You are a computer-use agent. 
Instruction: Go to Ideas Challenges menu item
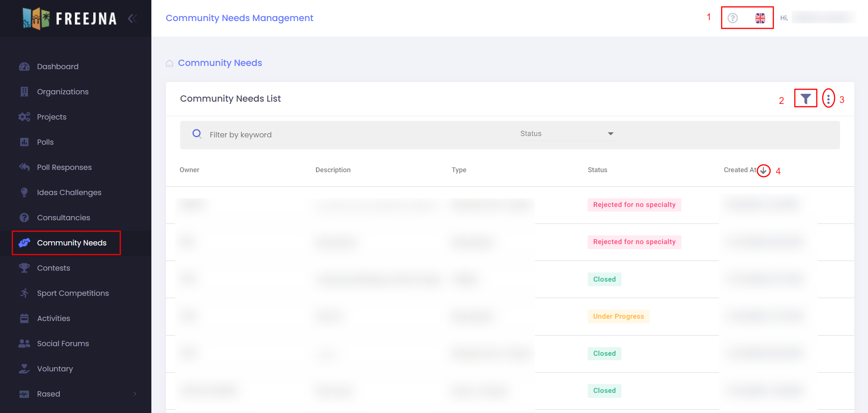[x=69, y=192]
